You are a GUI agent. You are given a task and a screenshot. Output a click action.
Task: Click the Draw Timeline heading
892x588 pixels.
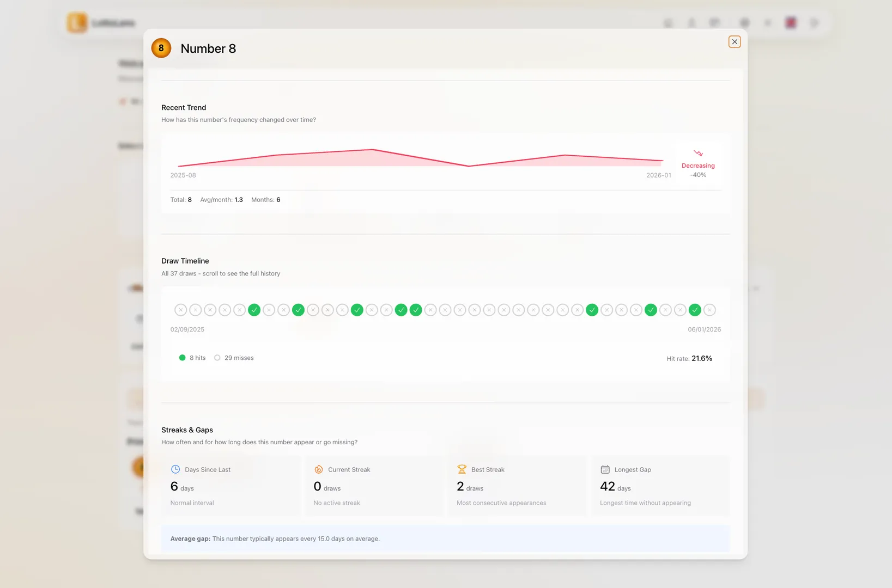point(185,261)
